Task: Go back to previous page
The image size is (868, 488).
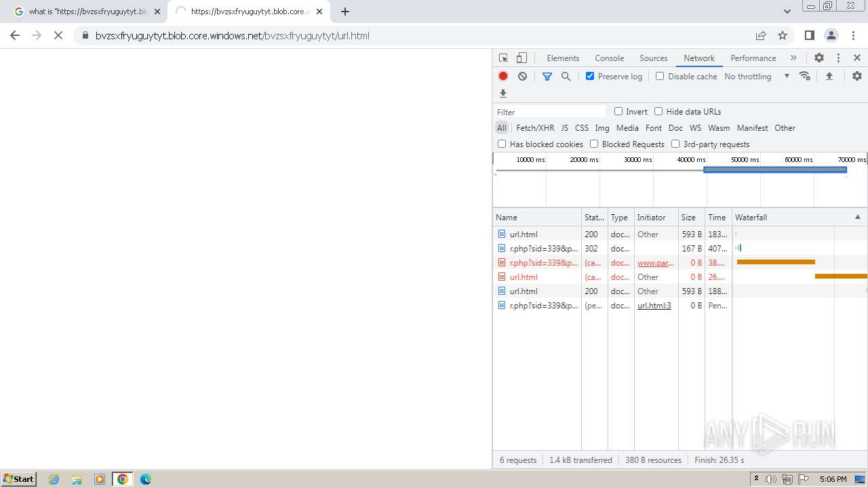Action: [15, 36]
